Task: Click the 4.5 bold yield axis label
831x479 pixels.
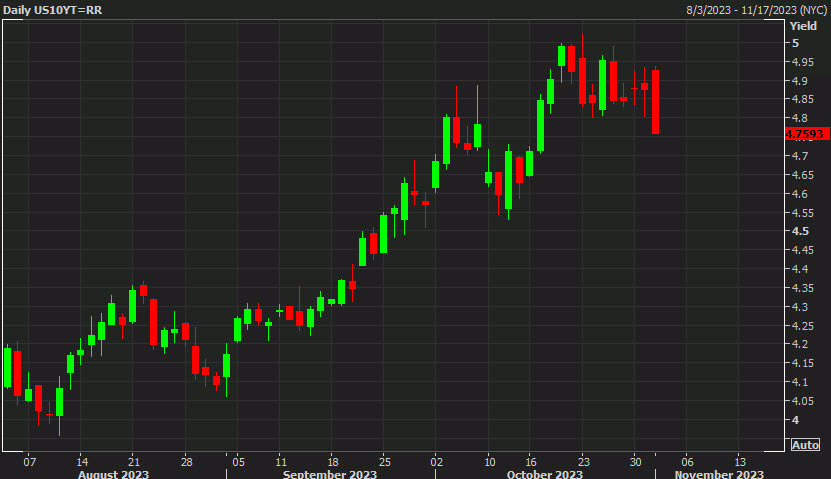Action: point(800,232)
